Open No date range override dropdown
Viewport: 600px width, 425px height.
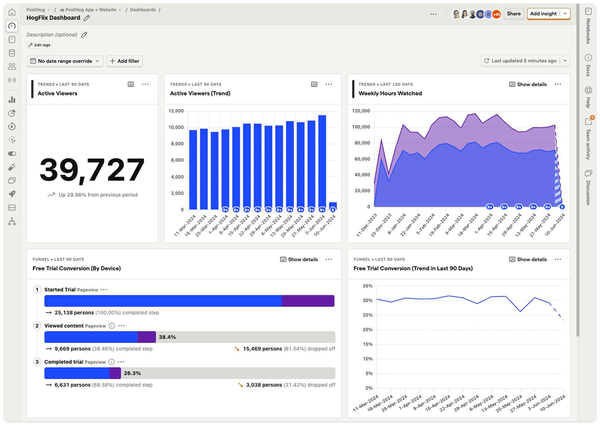[x=65, y=61]
